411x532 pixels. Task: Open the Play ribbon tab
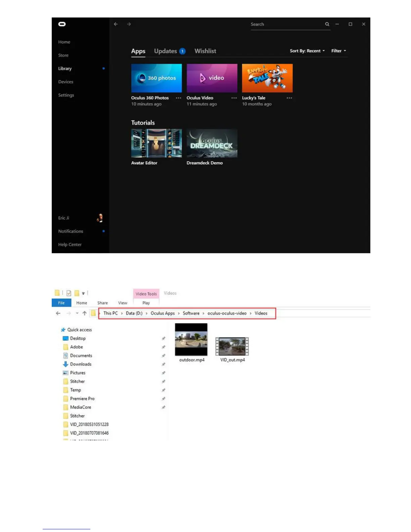coord(146,303)
